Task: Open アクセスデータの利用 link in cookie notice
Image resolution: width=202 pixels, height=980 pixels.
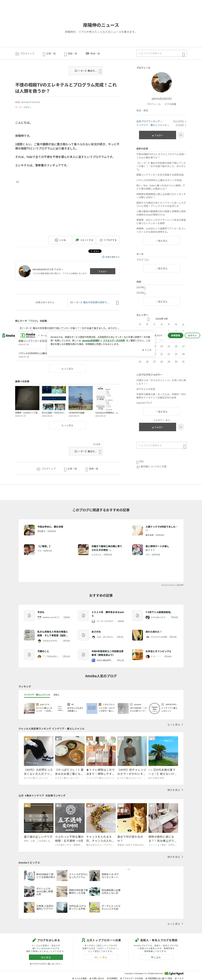Action: [x=114, y=340]
